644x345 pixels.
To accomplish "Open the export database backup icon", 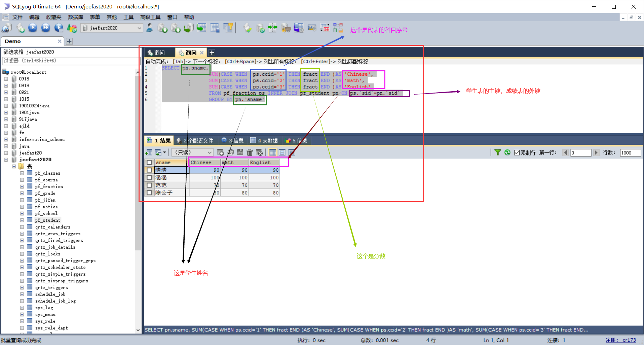I will click(176, 28).
